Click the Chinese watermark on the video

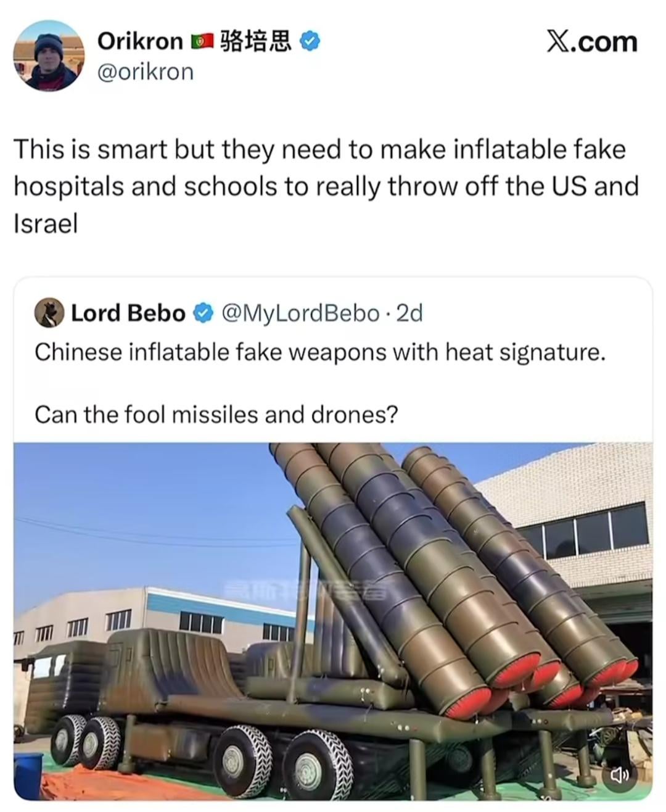click(x=305, y=590)
